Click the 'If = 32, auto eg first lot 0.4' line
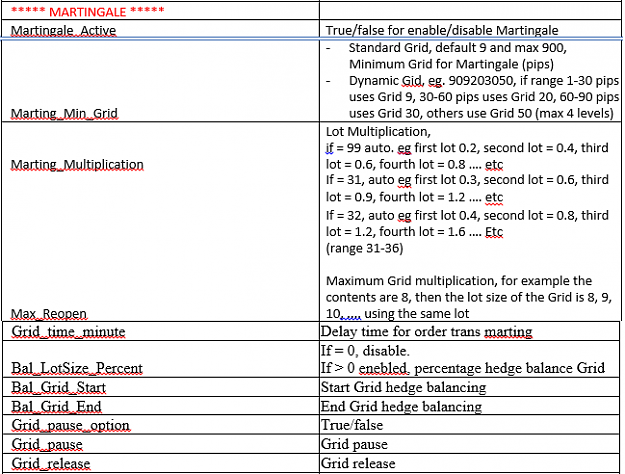Screen dimensions: 625x474 (467, 216)
